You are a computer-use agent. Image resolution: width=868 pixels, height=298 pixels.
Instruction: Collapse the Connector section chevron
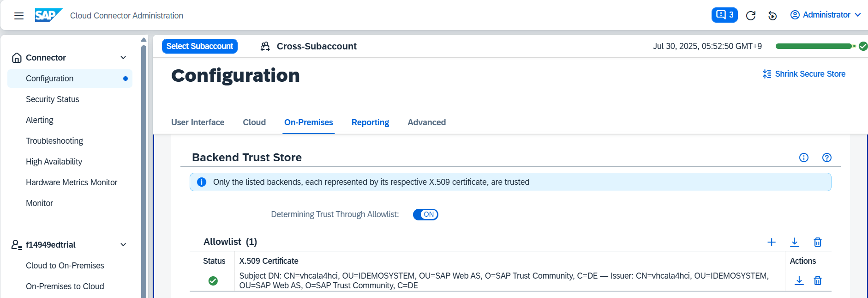coord(123,58)
